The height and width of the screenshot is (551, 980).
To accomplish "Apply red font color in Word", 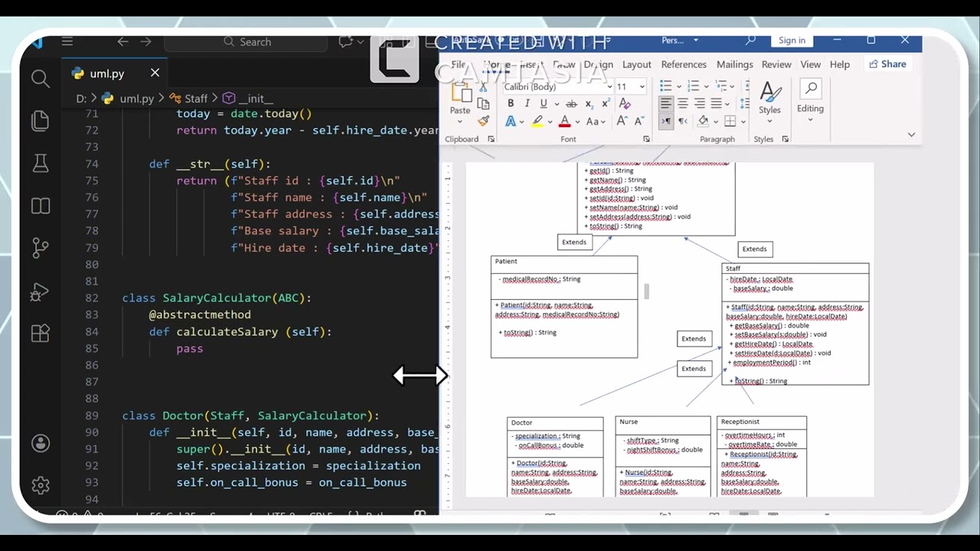I will pos(564,121).
